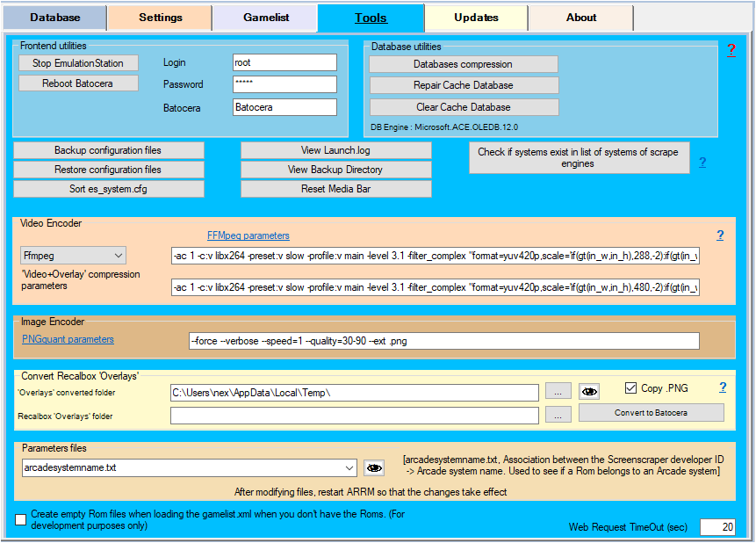Open the FFMpeg parameters link
This screenshot has width=756, height=543.
tap(248, 235)
